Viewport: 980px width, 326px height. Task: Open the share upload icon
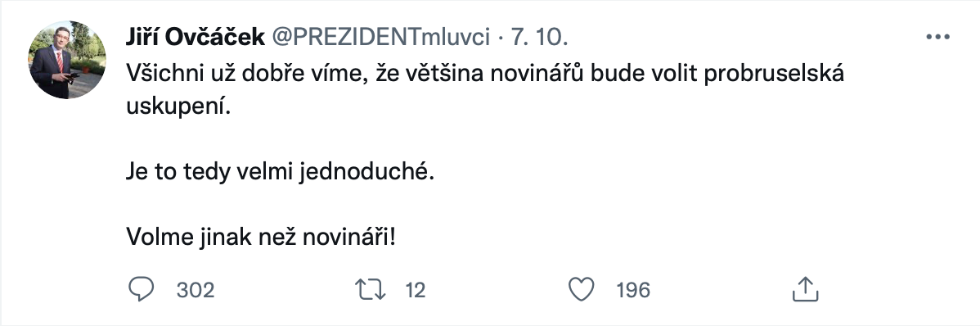click(806, 289)
